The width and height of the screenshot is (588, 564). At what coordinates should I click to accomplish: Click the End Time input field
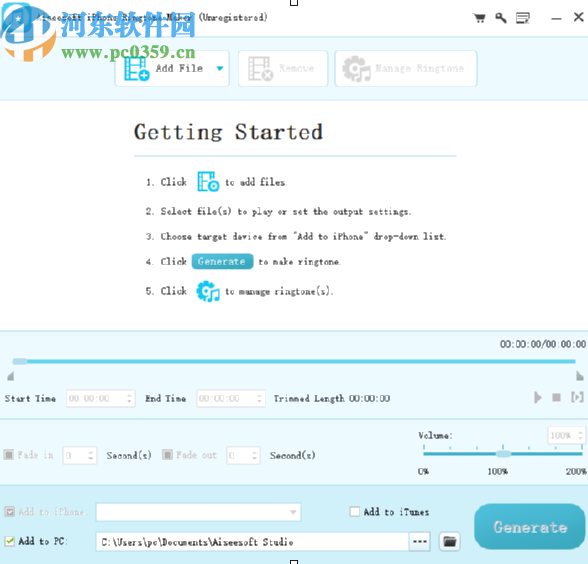231,398
